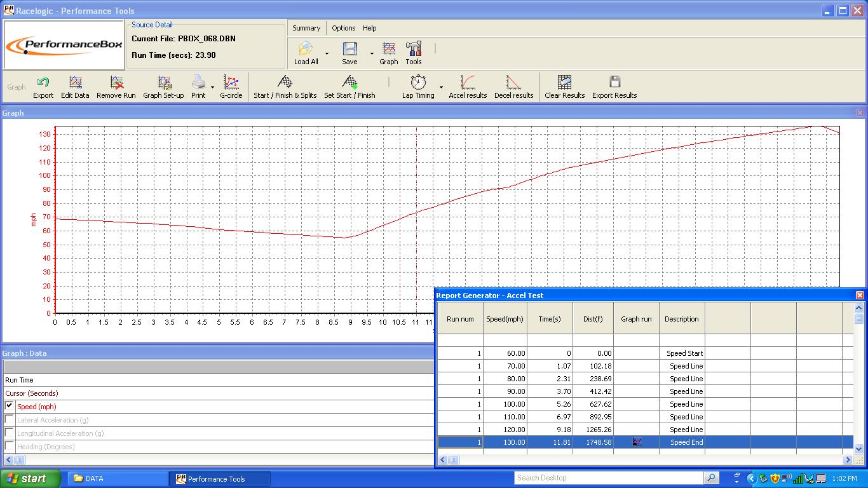Uncheck the Speed (mph) checkbox
Screen dimensions: 868x488
(x=9, y=405)
